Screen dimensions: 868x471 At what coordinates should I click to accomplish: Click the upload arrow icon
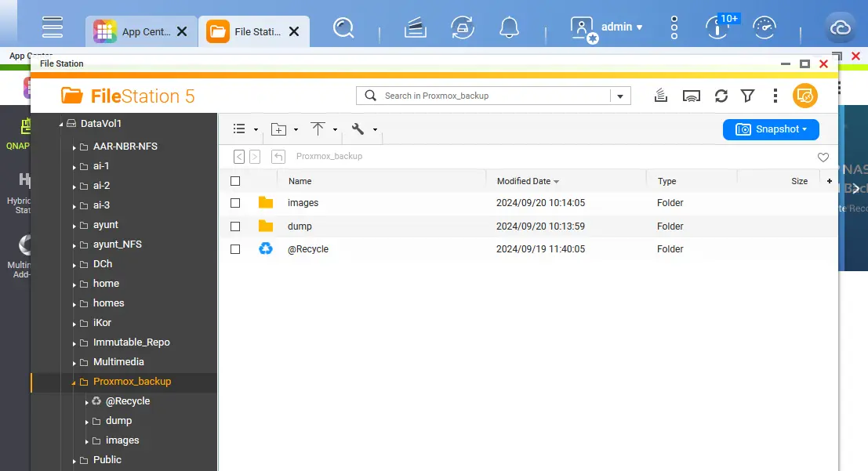[318, 129]
